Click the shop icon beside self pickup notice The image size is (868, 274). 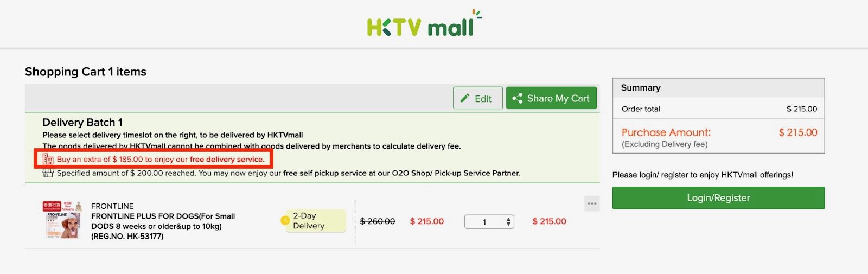point(48,173)
